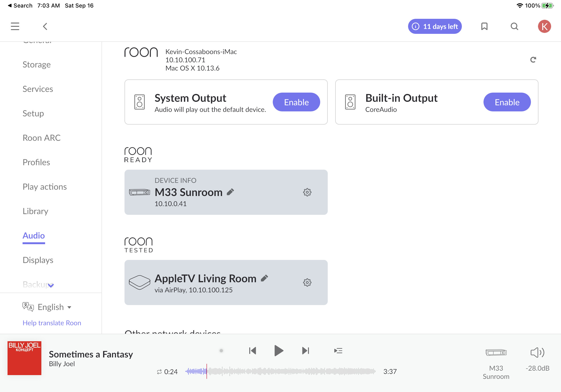
Task: Open the Roon ARC settings section
Action: (x=42, y=138)
